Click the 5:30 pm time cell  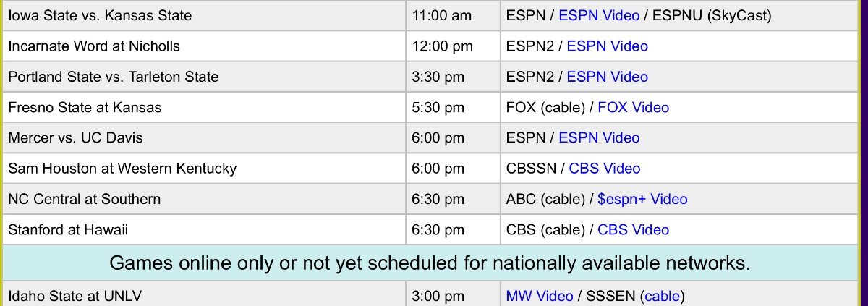[453, 107]
